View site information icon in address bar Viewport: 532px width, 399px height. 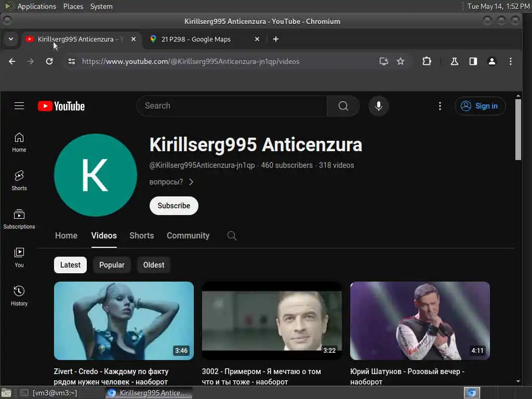point(71,61)
